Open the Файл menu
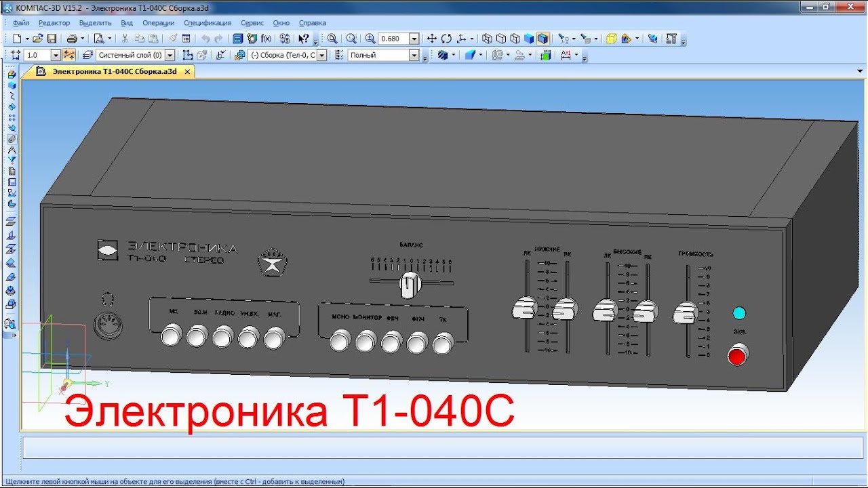This screenshot has width=868, height=488. pos(21,22)
